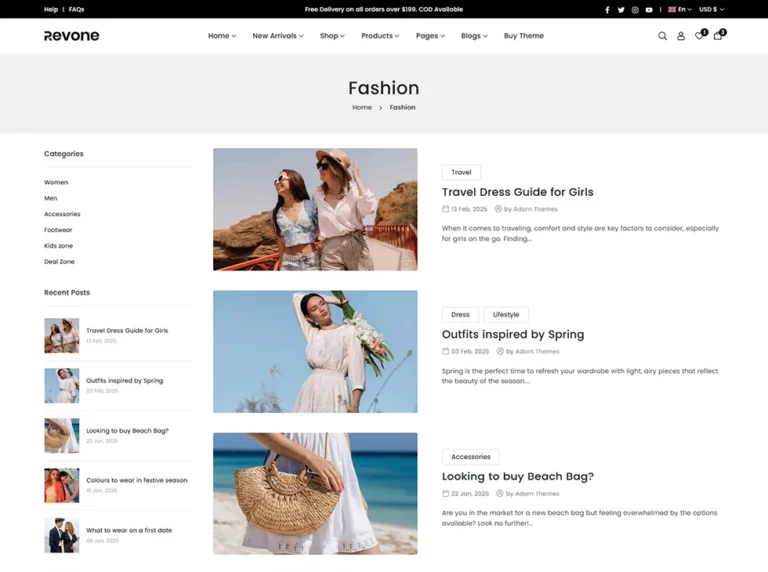The height and width of the screenshot is (572, 768).
Task: Click by Adorn Themes on Spring post
Action: pos(528,351)
